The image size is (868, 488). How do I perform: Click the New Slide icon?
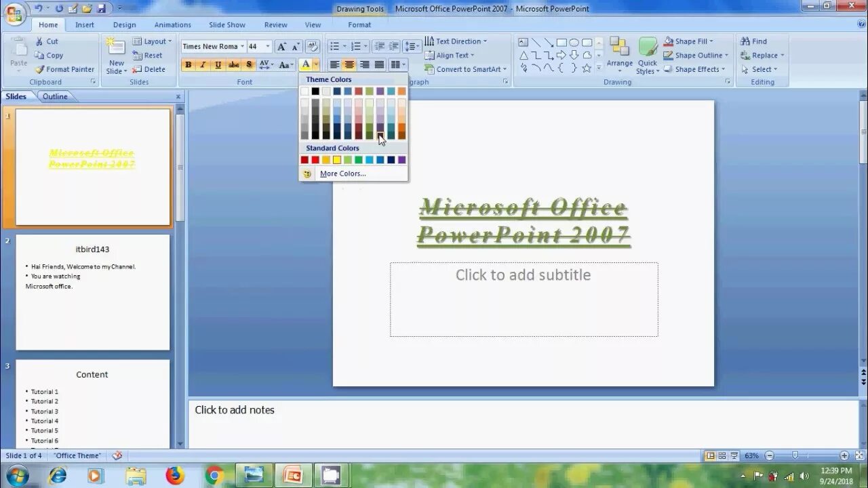[117, 47]
